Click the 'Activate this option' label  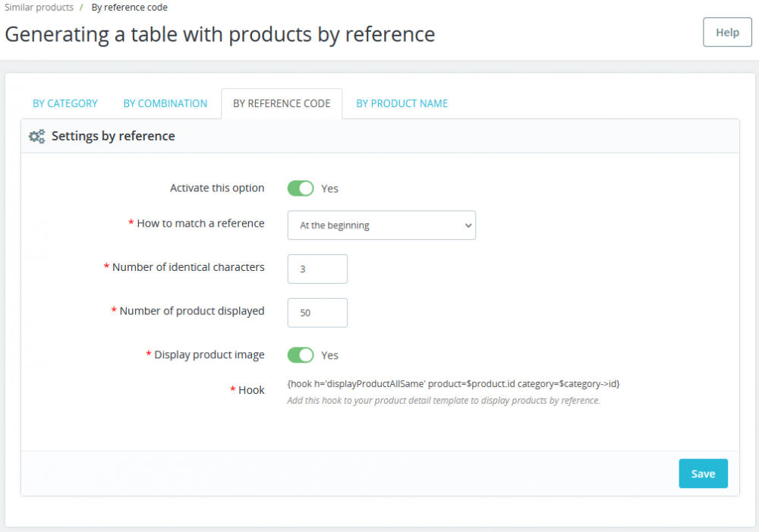coord(217,187)
